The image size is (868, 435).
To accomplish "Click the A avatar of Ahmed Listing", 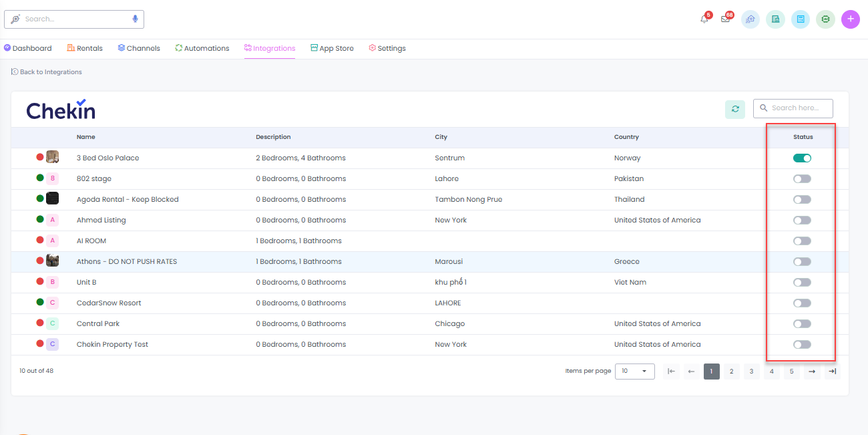I will coord(52,220).
